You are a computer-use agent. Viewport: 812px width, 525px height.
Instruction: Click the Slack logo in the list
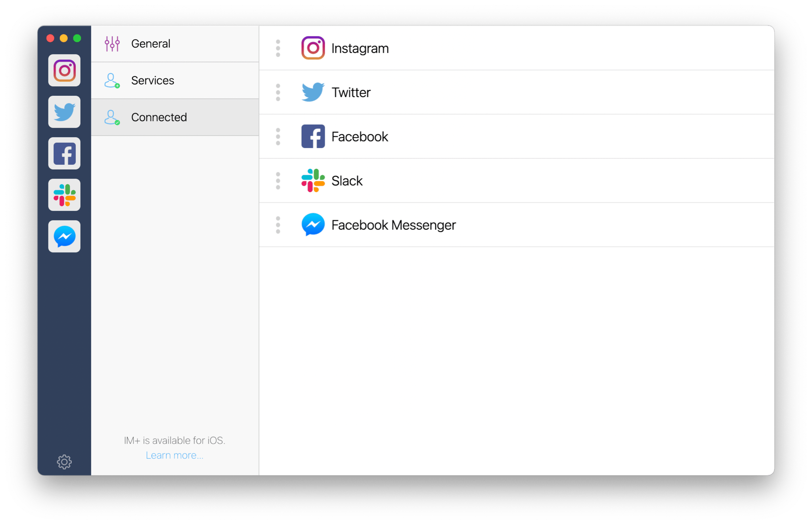(x=313, y=181)
